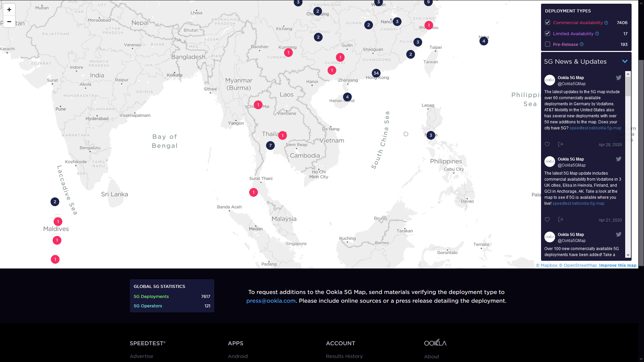
Task: Click the 5G Operators statistic label
Action: [148, 306]
